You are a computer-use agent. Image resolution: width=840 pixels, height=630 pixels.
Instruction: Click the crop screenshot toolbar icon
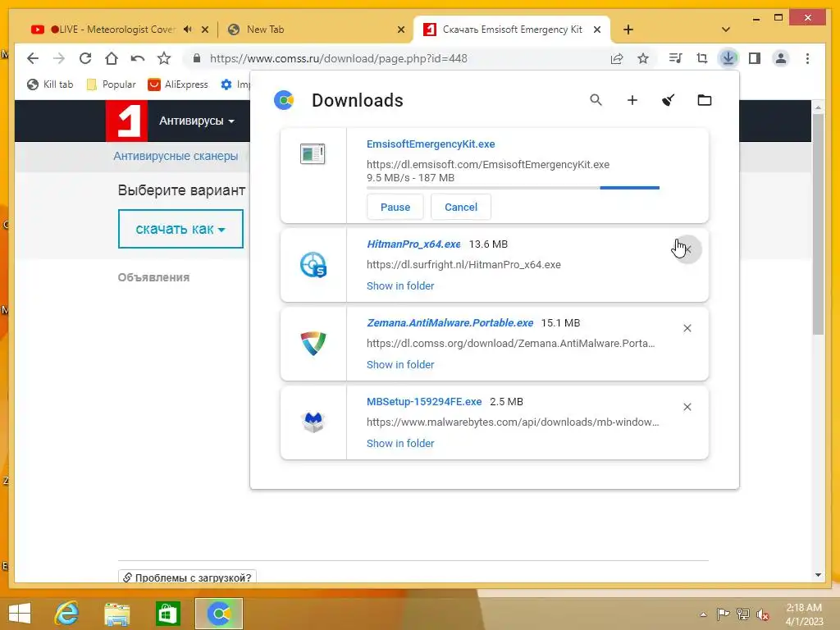pyautogui.click(x=702, y=58)
